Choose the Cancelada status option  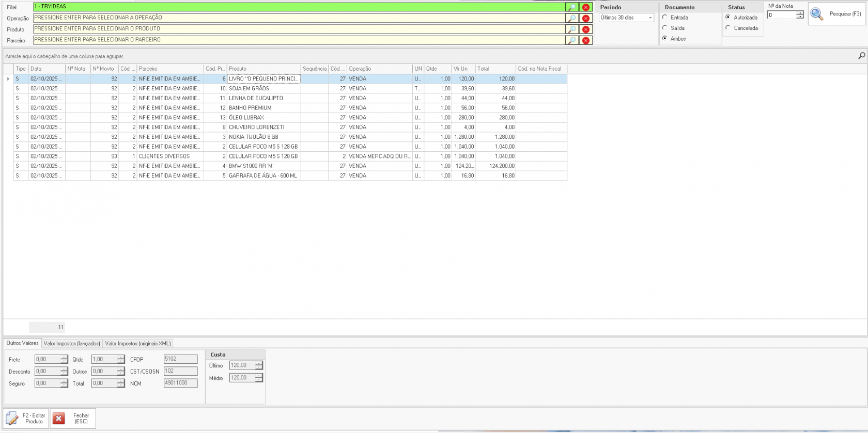728,28
